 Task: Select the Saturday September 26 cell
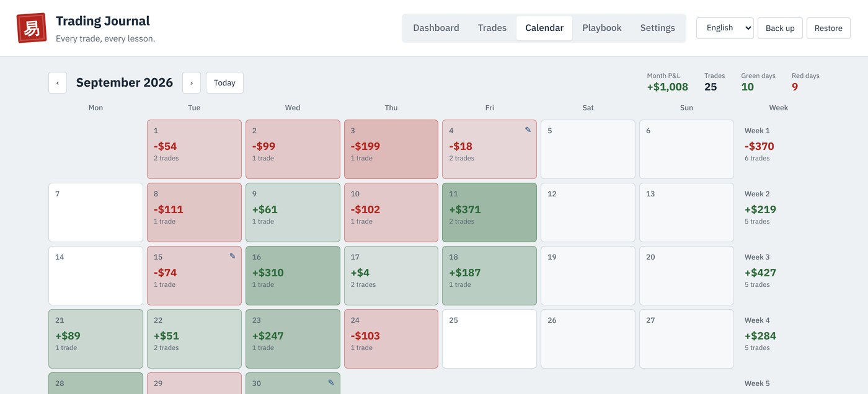(588, 339)
